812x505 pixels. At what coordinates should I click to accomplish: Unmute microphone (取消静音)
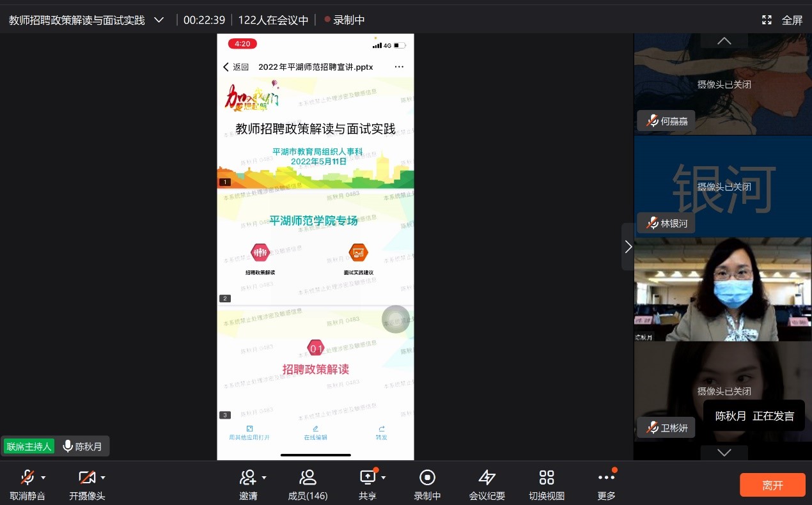click(27, 478)
